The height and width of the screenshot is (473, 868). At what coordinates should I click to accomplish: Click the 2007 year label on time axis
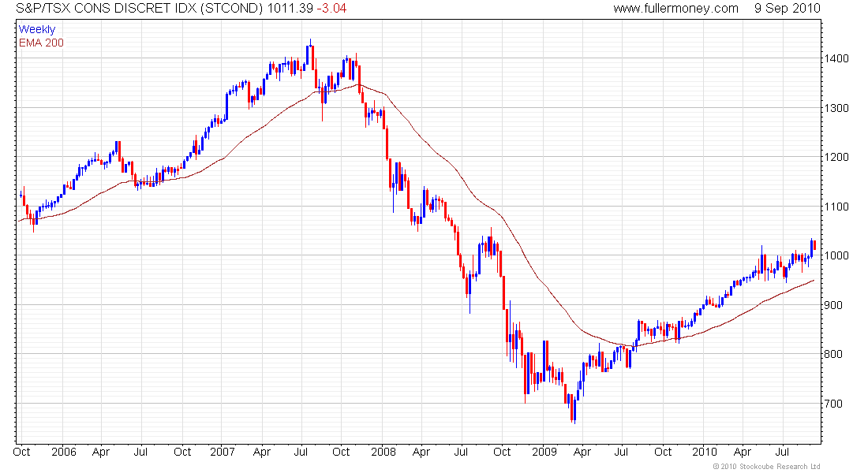tap(223, 452)
